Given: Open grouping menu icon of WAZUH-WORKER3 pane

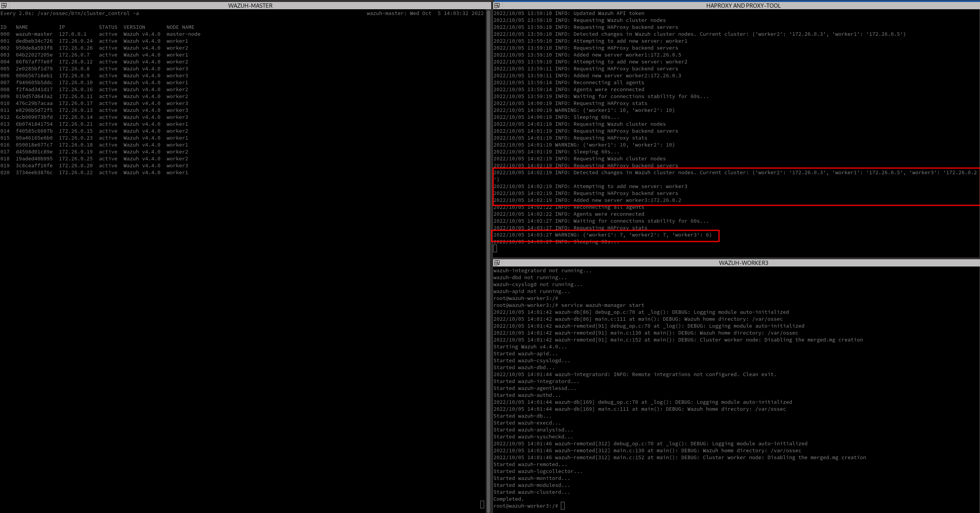Looking at the screenshot, I should point(497,263).
